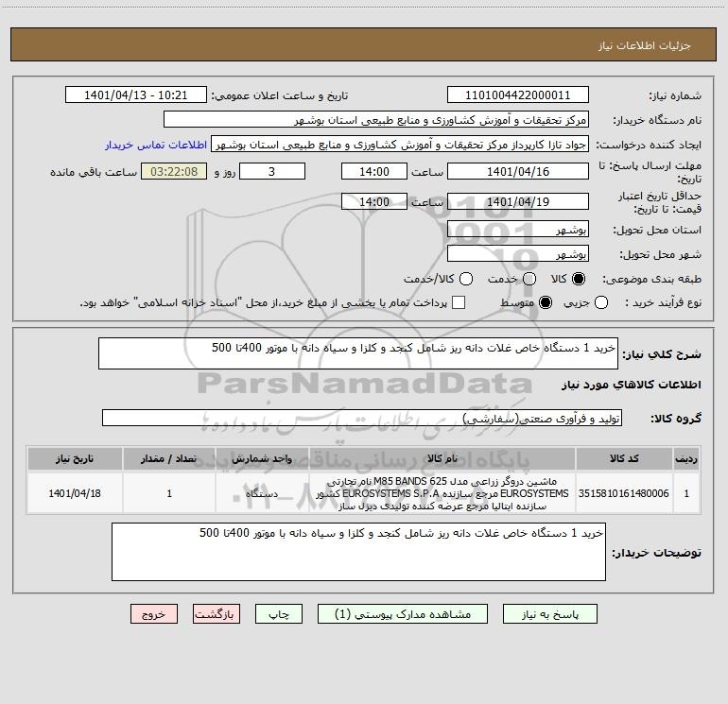Click the remaining days field showing 3

[272, 171]
